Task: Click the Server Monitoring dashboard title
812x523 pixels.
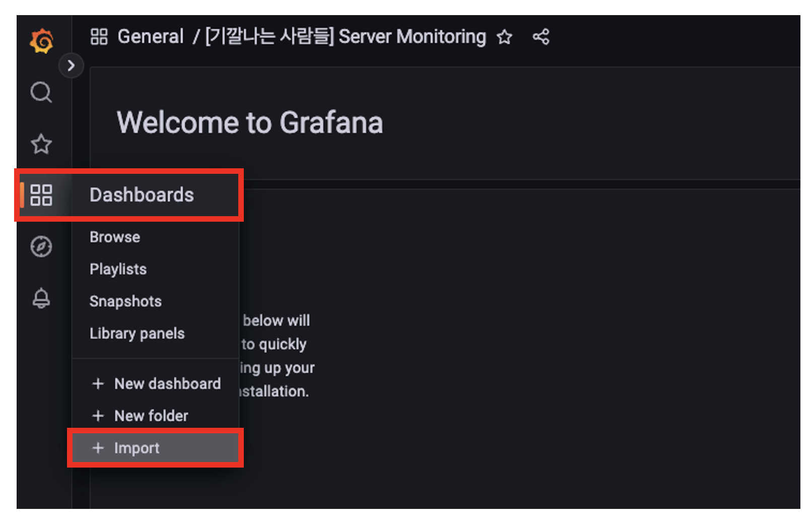Action: tap(346, 37)
